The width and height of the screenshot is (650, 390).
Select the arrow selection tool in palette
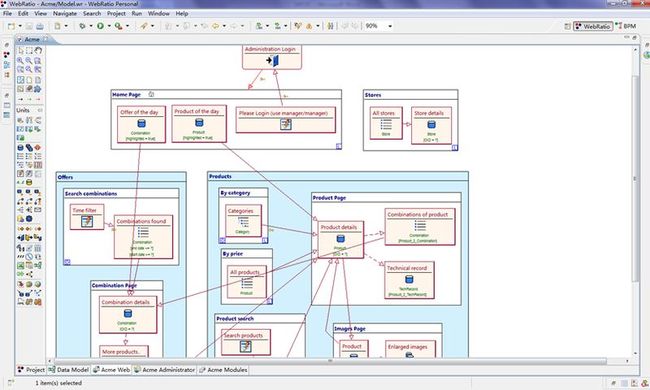pos(21,51)
